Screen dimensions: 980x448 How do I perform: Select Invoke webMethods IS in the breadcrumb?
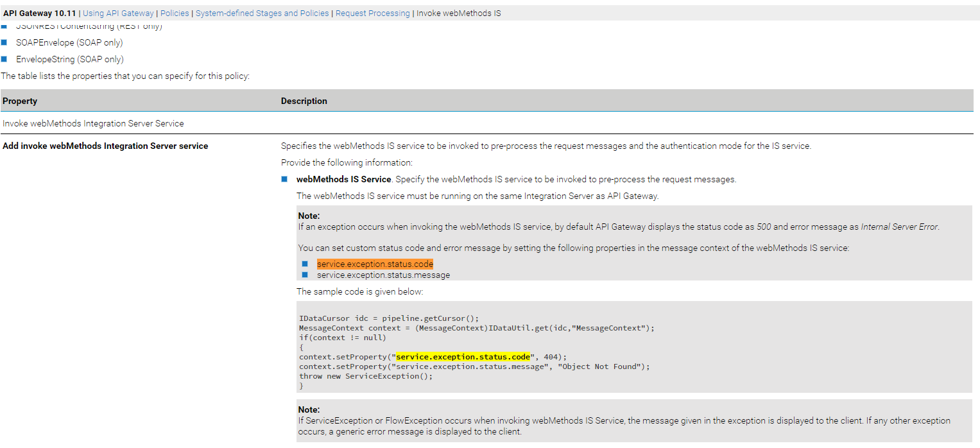[x=458, y=13]
